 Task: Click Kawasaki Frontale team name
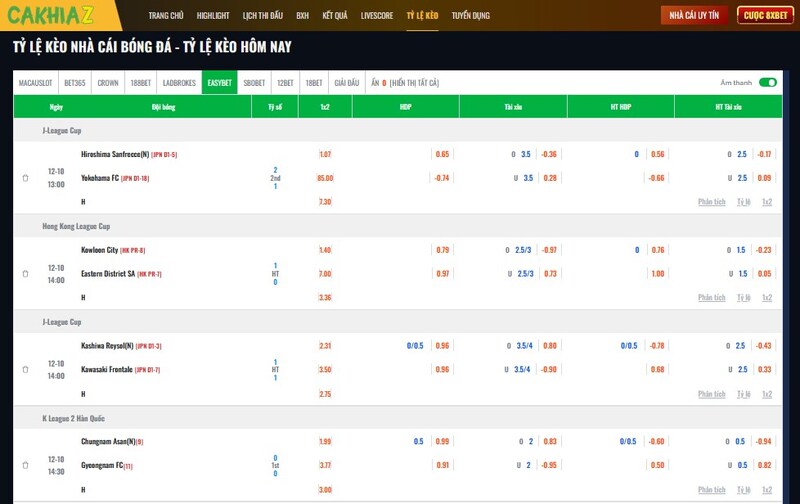[x=107, y=370]
